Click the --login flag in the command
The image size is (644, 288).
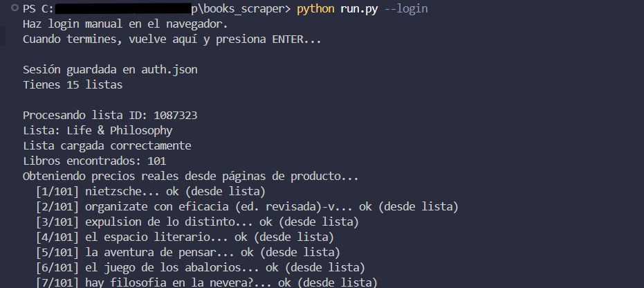(406, 9)
